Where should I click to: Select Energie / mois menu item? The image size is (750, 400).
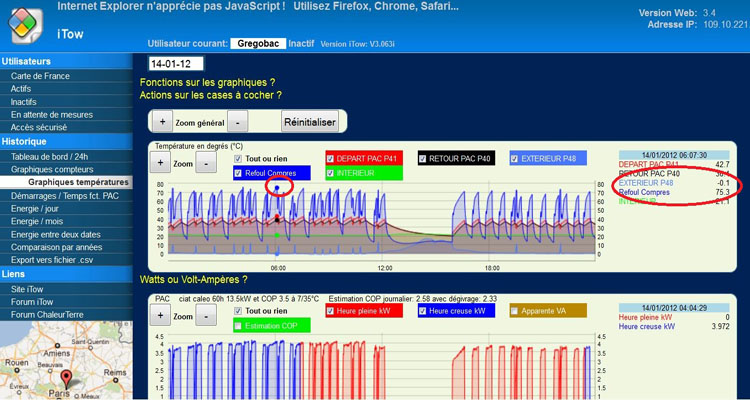[39, 221]
